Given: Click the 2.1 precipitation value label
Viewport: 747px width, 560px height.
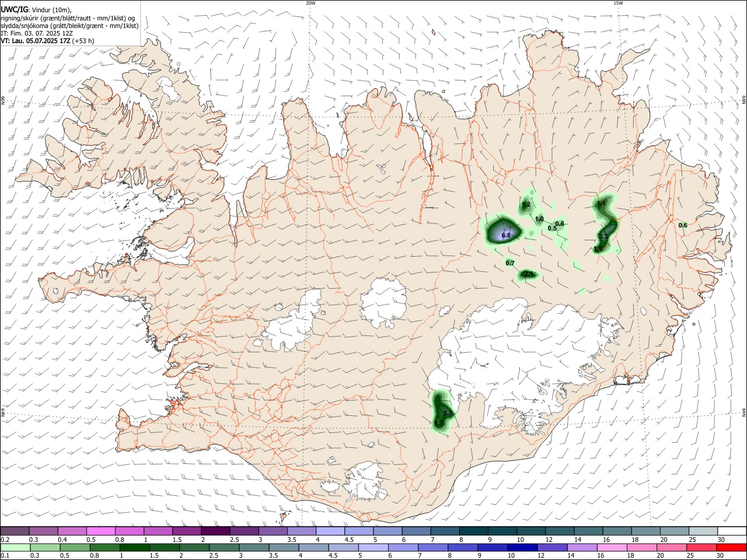Looking at the screenshot, I should pyautogui.click(x=529, y=274).
